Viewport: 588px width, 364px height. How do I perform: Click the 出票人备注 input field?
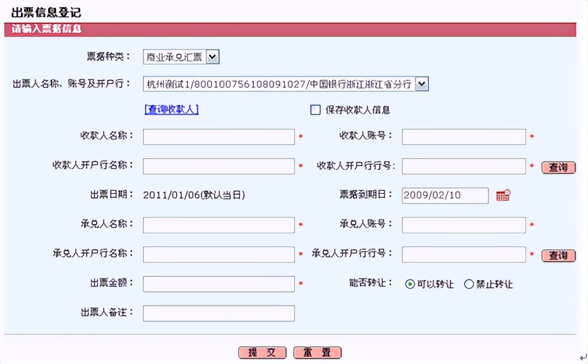(x=218, y=313)
